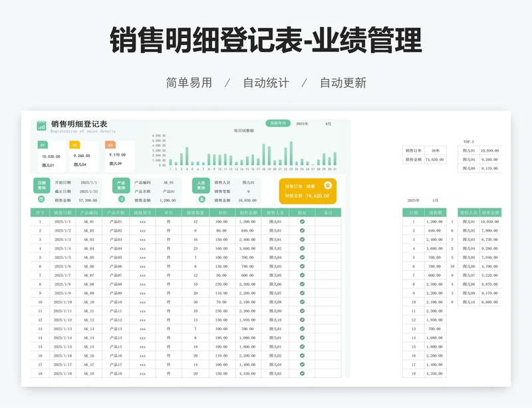Select the 2025/1/13 date cell

coord(63,329)
